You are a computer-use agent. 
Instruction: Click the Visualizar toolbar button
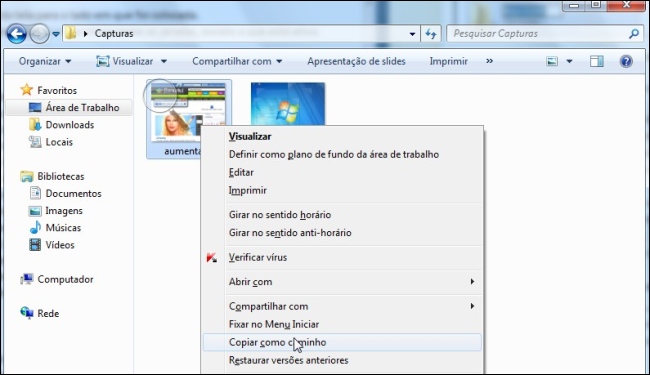click(125, 61)
